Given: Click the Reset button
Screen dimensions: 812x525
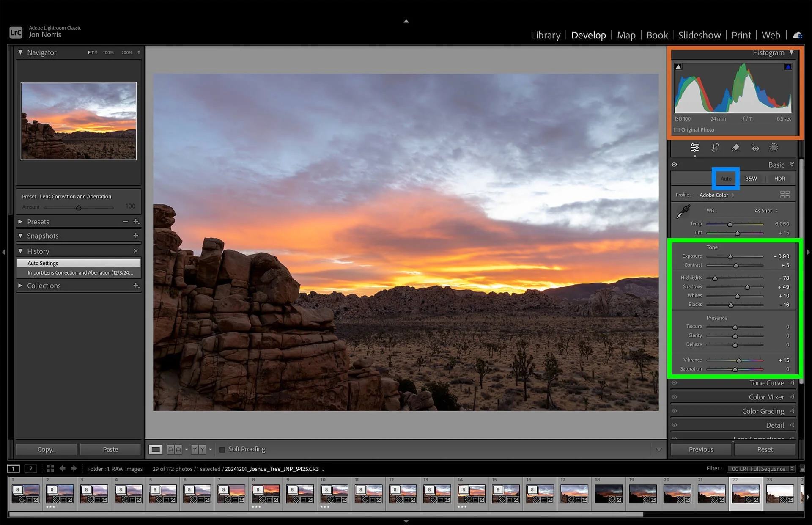Looking at the screenshot, I should pyautogui.click(x=765, y=449).
